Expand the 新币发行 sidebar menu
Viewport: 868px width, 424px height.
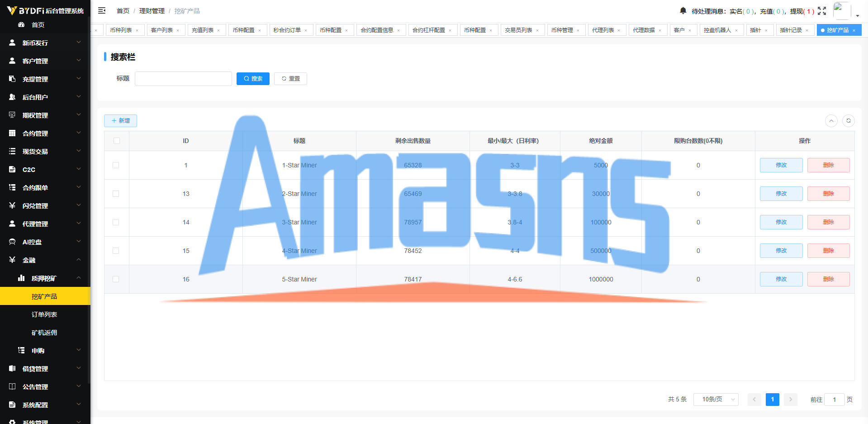point(45,43)
